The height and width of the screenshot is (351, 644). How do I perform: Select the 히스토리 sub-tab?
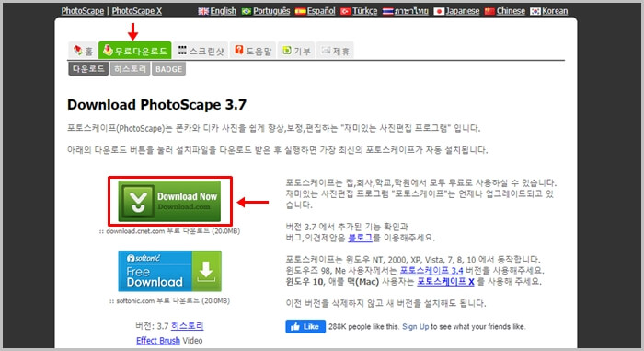(x=131, y=69)
